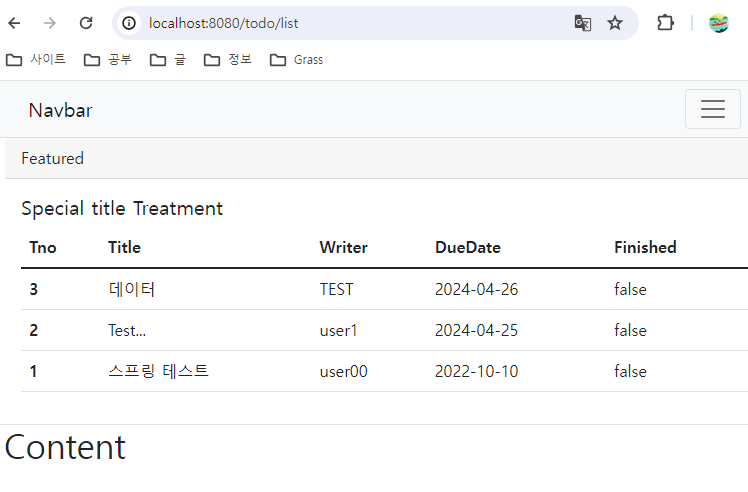This screenshot has height=492, width=748.
Task: Click the TEST writer cell
Action: (x=336, y=289)
